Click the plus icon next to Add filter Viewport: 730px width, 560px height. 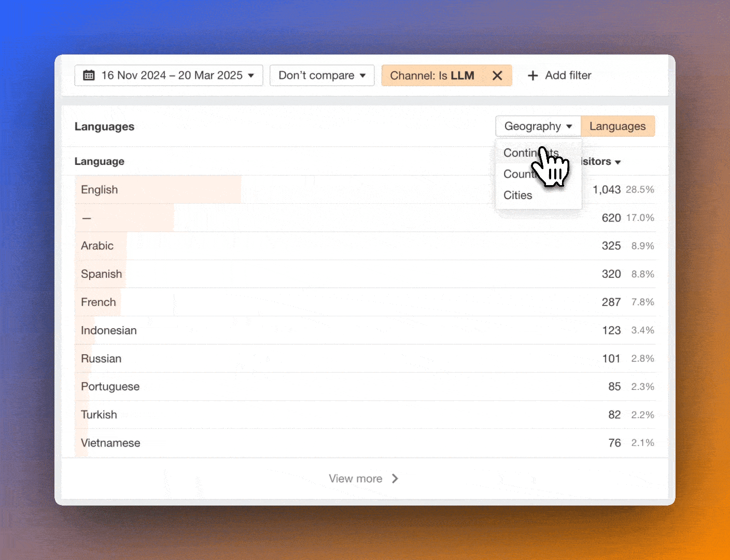(533, 75)
